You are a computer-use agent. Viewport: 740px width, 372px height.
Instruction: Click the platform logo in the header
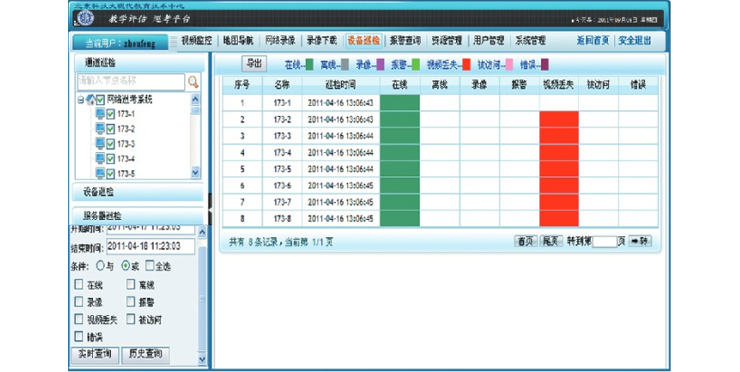tap(86, 18)
